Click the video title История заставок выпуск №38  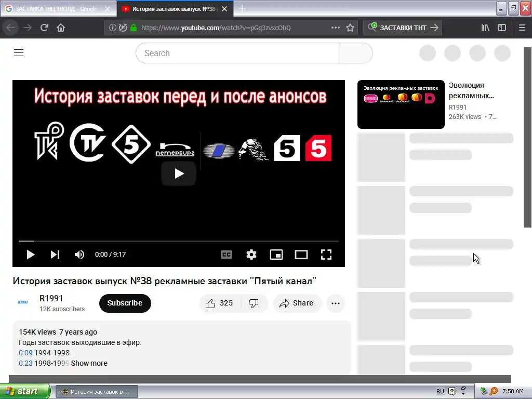164,281
